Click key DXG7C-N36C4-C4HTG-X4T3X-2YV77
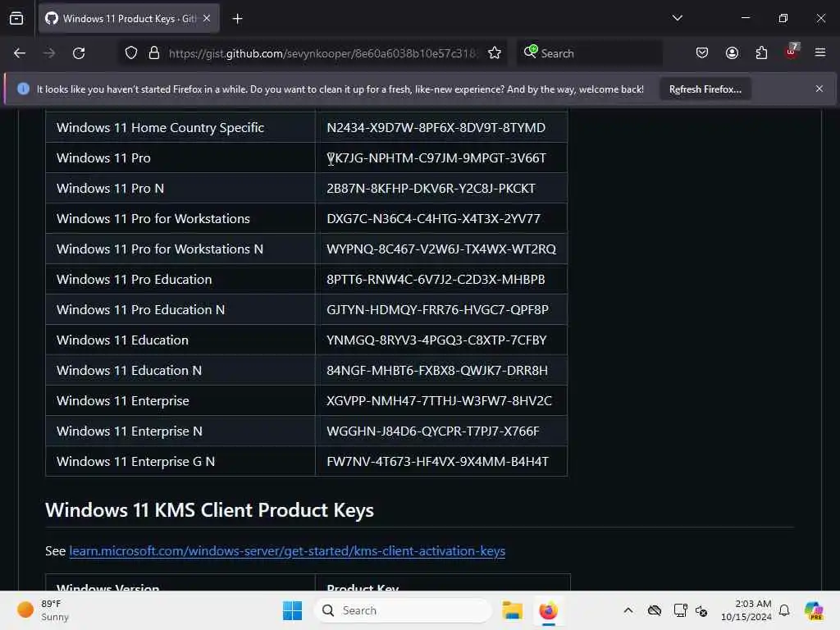The image size is (840, 630). pos(433,218)
